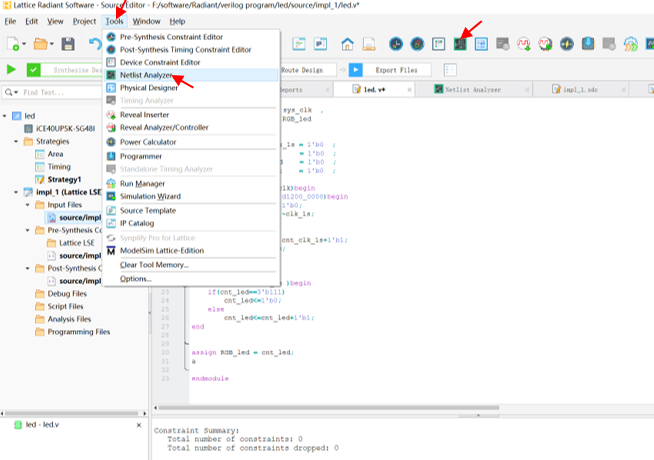
Task: Click the Find Text search field
Action: tap(60, 92)
